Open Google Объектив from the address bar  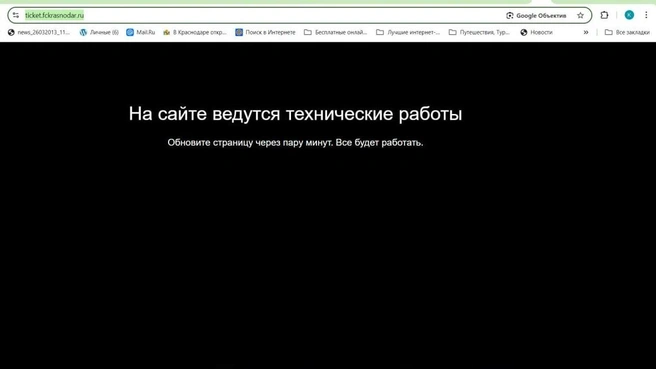point(536,15)
